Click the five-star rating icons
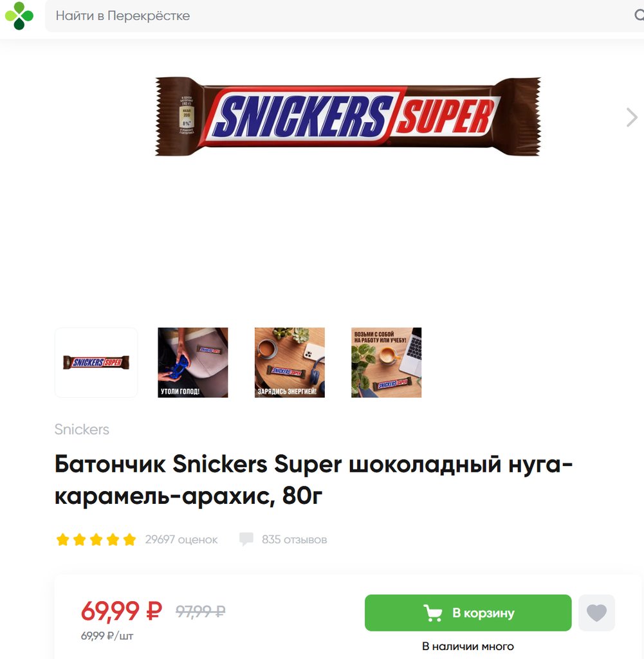This screenshot has width=644, height=659. point(97,539)
